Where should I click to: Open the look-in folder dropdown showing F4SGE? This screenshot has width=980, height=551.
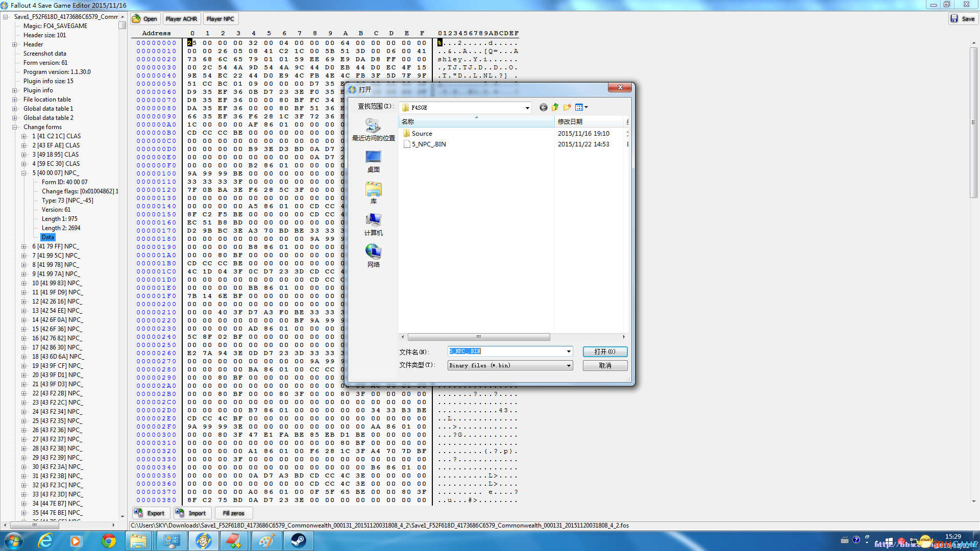coord(527,108)
